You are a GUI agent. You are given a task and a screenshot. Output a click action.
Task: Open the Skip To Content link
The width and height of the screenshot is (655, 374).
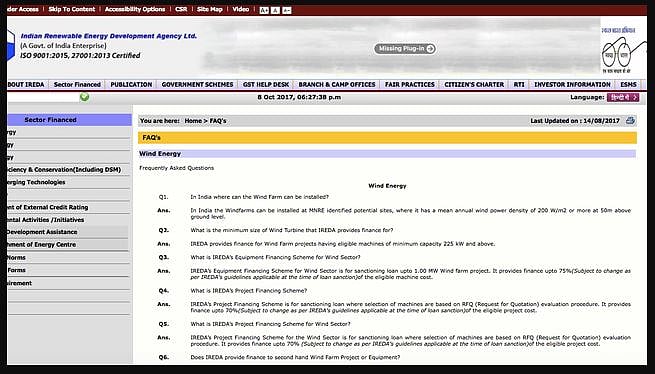click(71, 9)
